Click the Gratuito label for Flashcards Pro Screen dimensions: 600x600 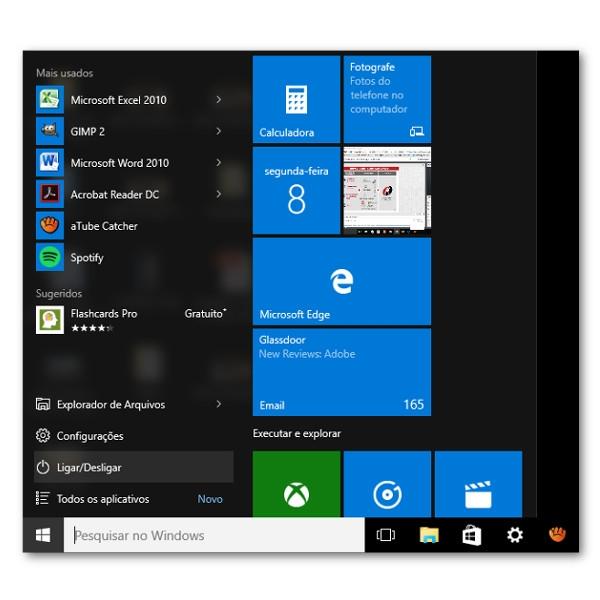pyautogui.click(x=205, y=313)
